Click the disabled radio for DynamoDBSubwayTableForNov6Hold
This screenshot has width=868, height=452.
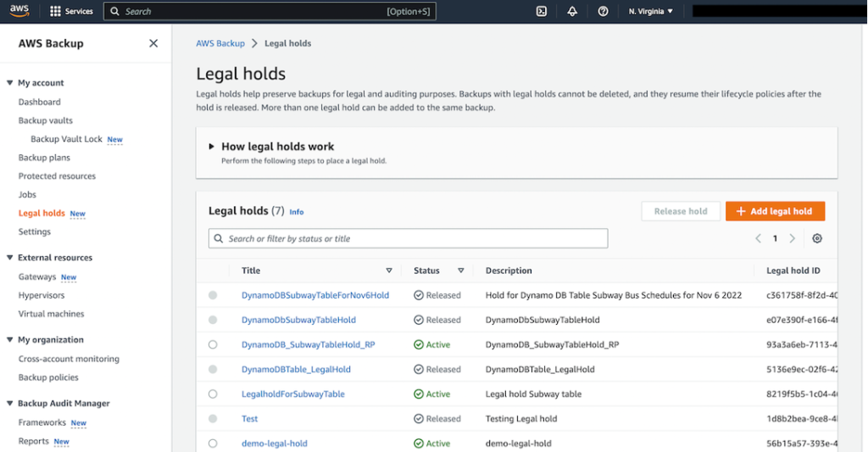[213, 295]
